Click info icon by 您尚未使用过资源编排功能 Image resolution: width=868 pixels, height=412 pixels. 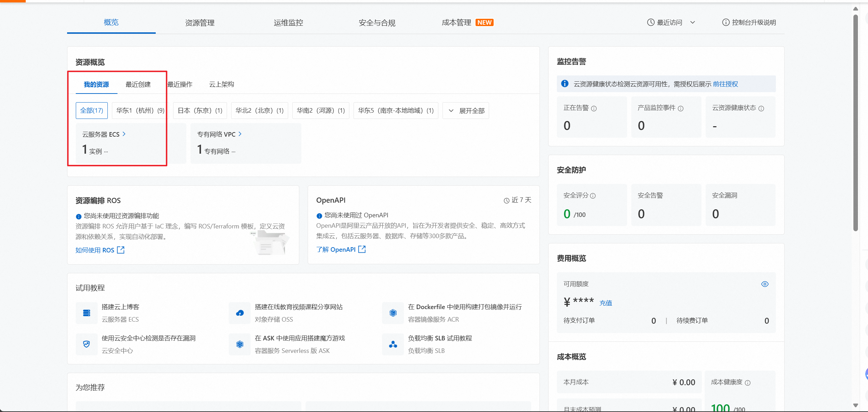79,217
